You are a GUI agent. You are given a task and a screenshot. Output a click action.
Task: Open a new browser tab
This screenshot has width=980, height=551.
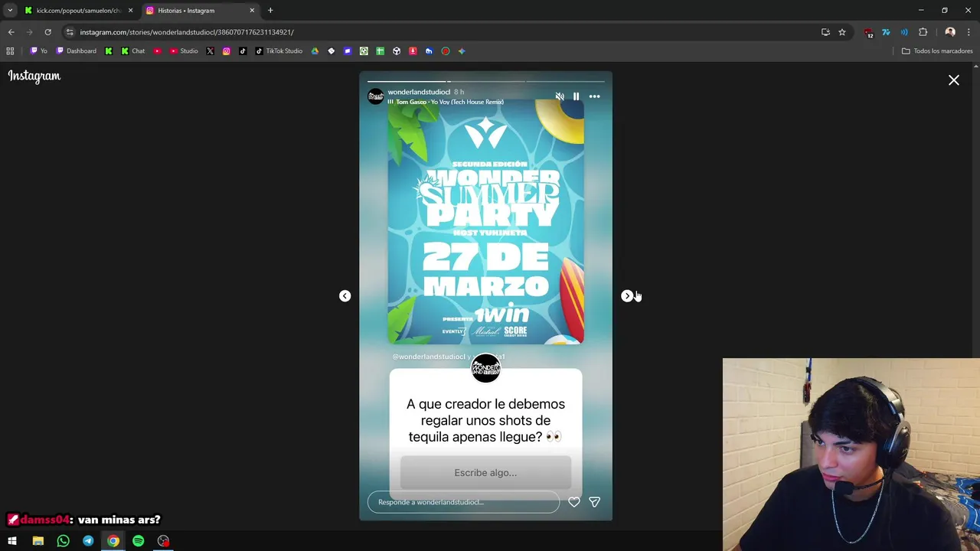270,11
